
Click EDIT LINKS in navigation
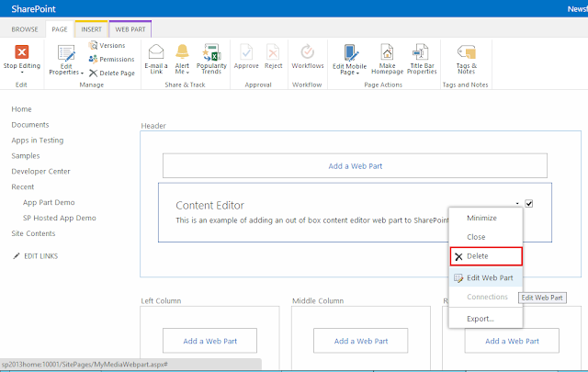tap(40, 256)
